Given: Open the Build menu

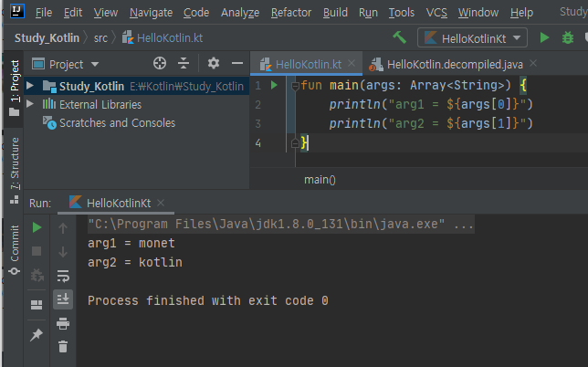Looking at the screenshot, I should tap(335, 13).
